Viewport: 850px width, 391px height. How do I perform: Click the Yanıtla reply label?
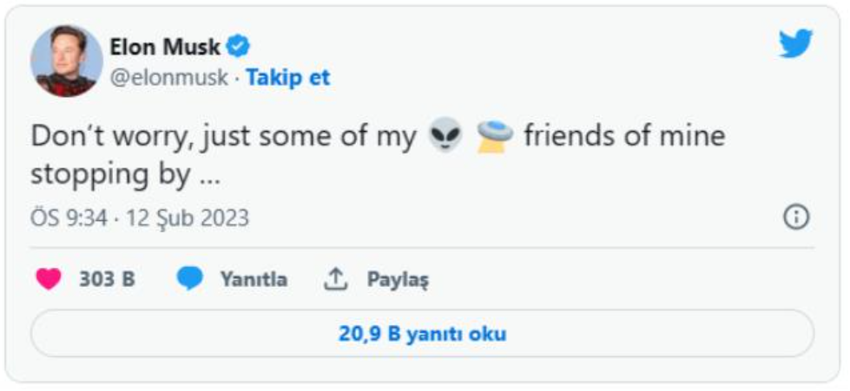tap(254, 279)
